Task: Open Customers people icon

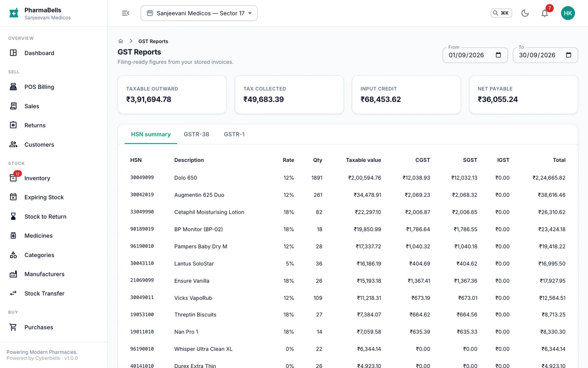Action: (13, 144)
